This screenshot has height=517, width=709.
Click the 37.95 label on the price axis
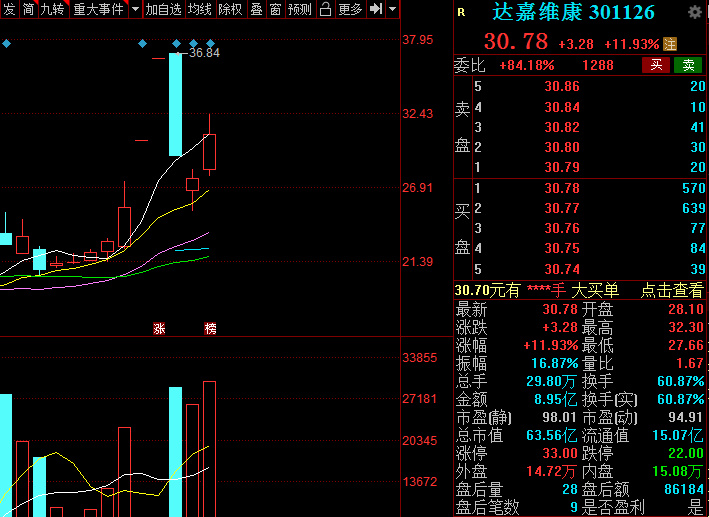point(418,40)
